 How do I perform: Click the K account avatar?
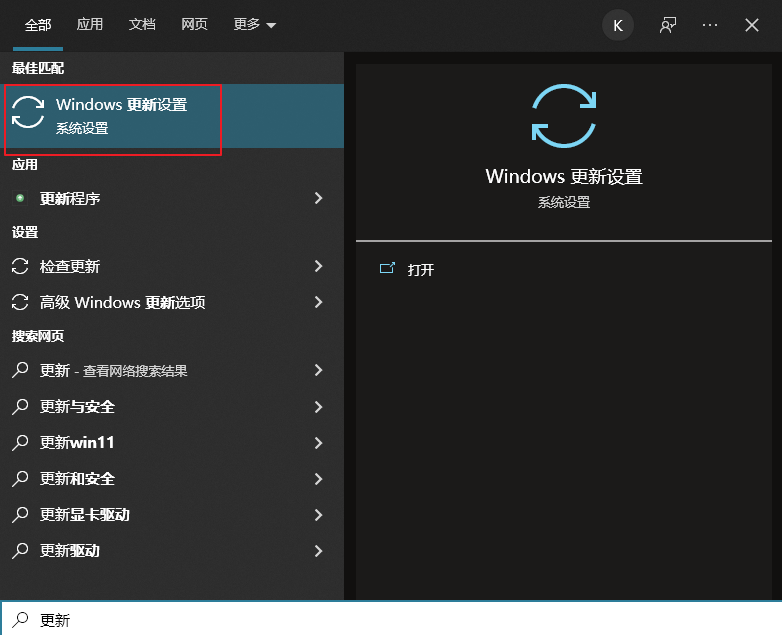[618, 25]
